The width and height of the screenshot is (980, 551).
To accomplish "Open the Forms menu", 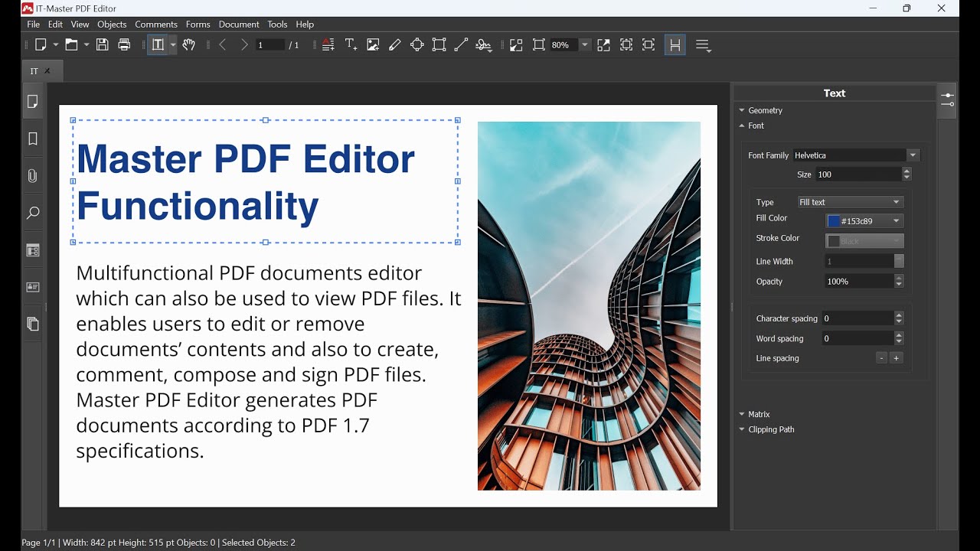I will [198, 24].
